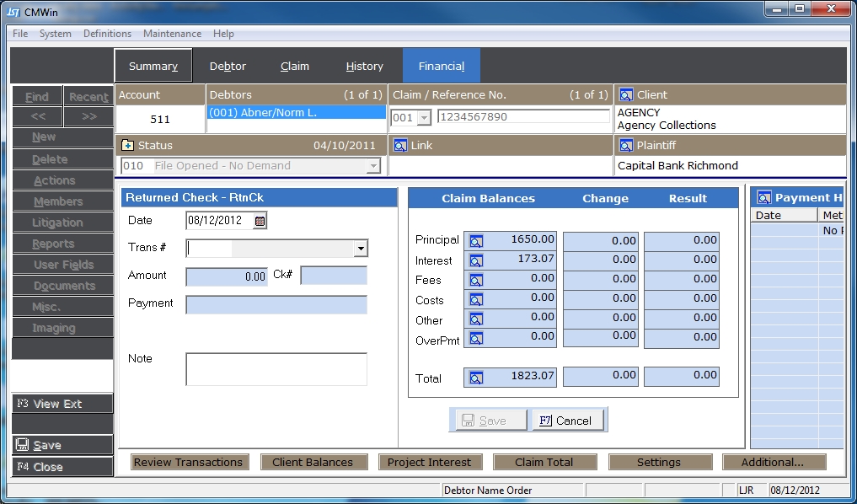This screenshot has width=857, height=504.
Task: Click the lookup icon next to Interest balance
Action: coord(476,261)
